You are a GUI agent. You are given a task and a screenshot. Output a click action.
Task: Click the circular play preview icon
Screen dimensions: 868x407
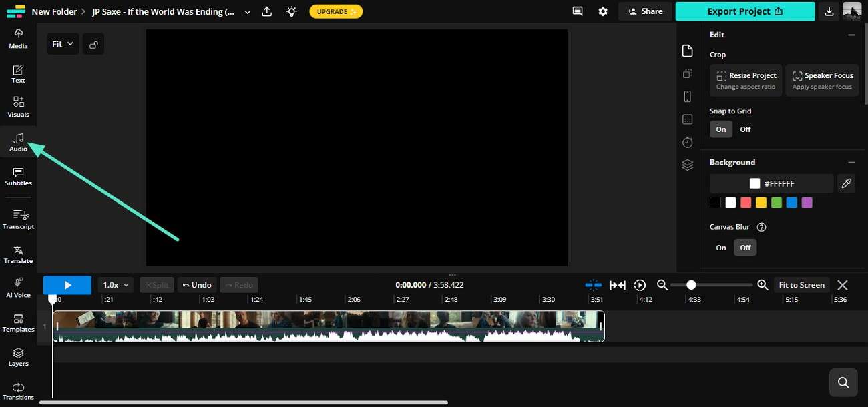click(640, 285)
